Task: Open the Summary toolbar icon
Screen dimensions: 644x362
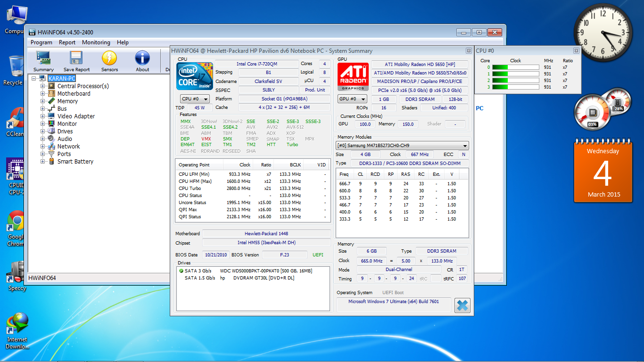Action: click(43, 62)
